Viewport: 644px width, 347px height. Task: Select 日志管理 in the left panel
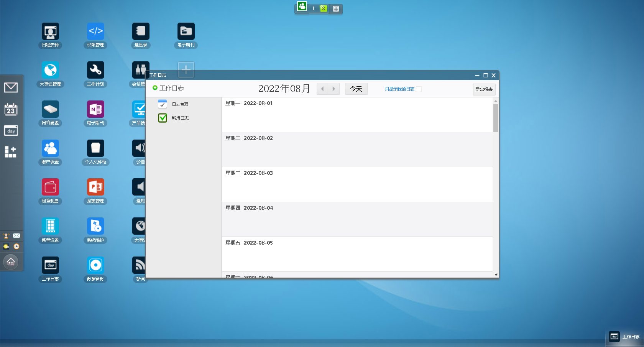tap(180, 104)
